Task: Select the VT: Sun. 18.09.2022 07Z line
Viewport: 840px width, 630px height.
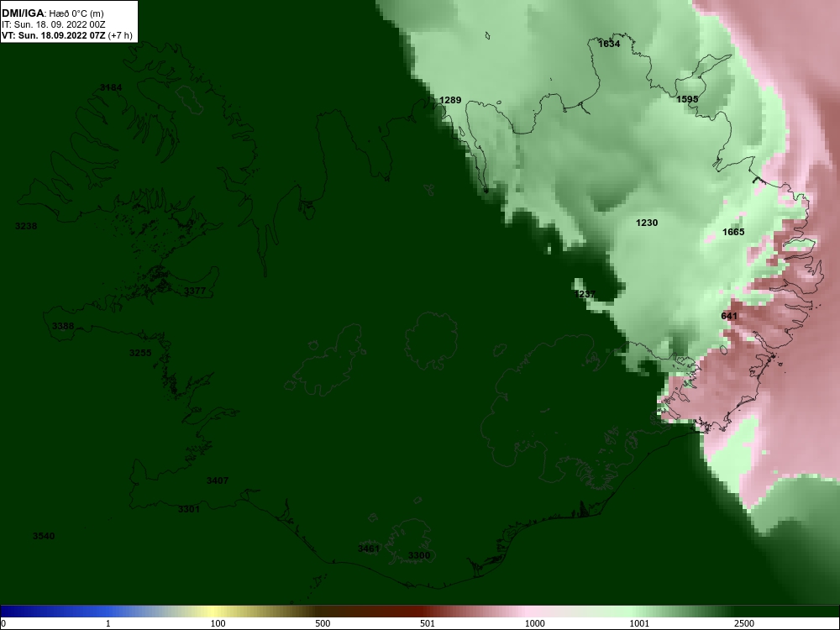Action: tap(67, 35)
